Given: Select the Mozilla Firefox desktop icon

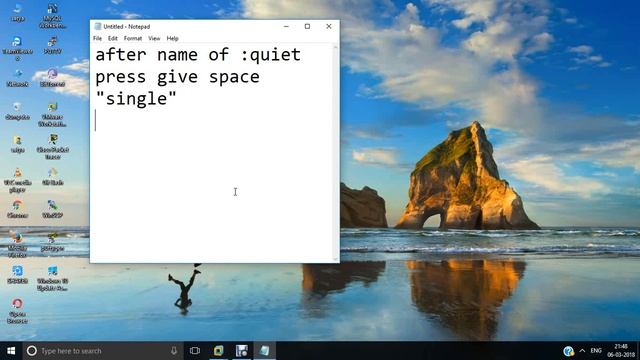Looking at the screenshot, I should 17,246.
